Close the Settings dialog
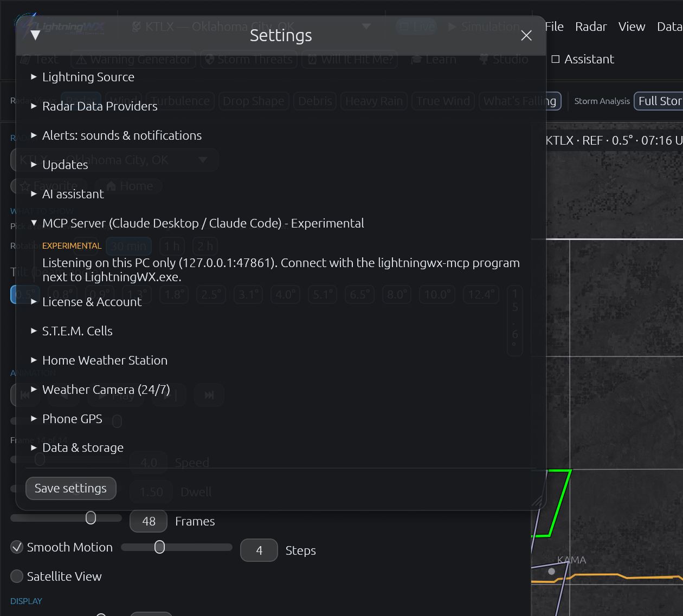 click(x=526, y=36)
